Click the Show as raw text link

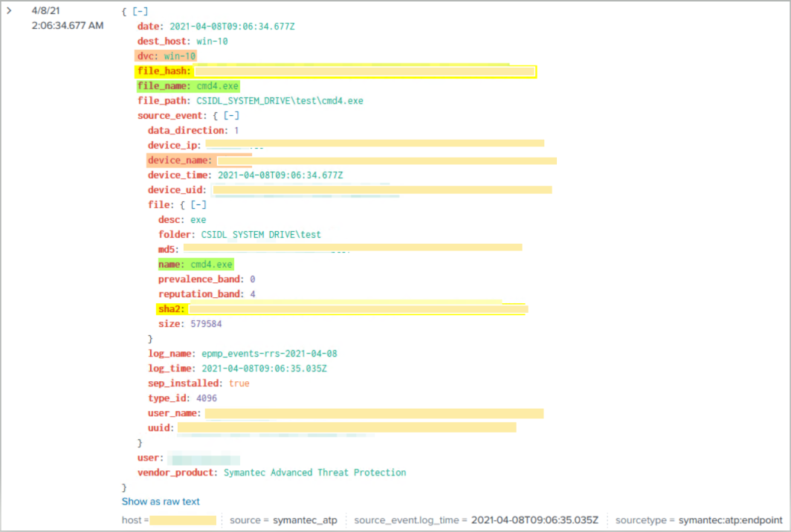tap(161, 502)
